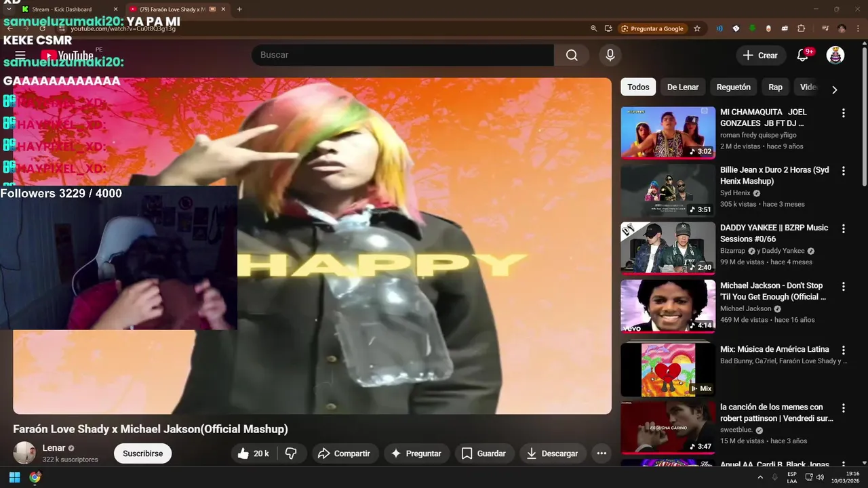Open DADDY YANKEE BZRP Sessions thumbnail

[668, 248]
